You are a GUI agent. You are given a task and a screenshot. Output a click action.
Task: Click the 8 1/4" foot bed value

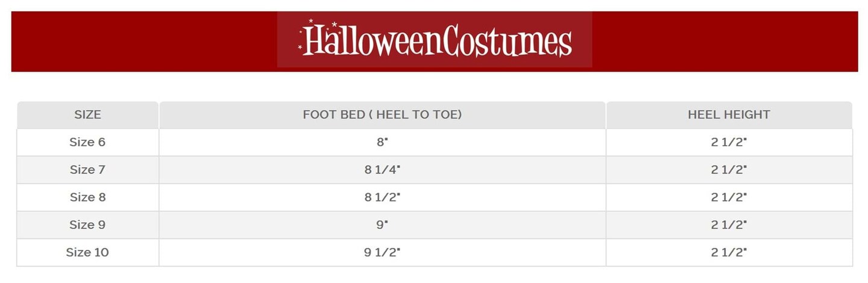(x=382, y=170)
